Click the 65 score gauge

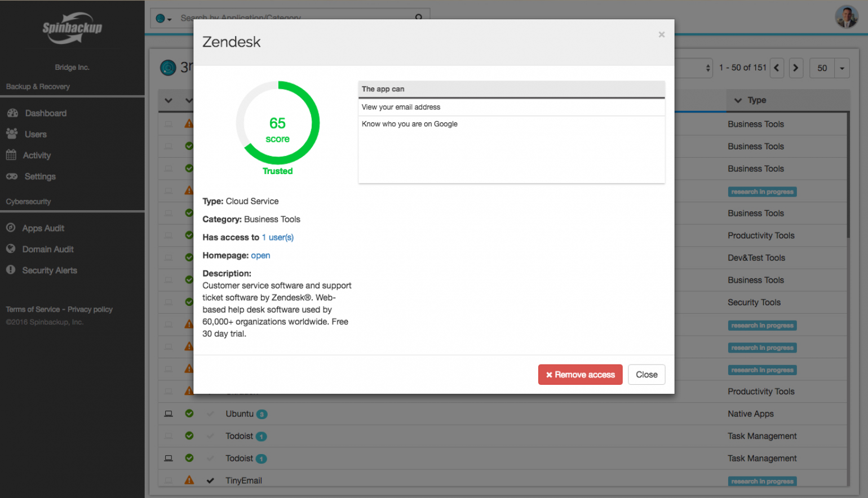click(x=278, y=123)
